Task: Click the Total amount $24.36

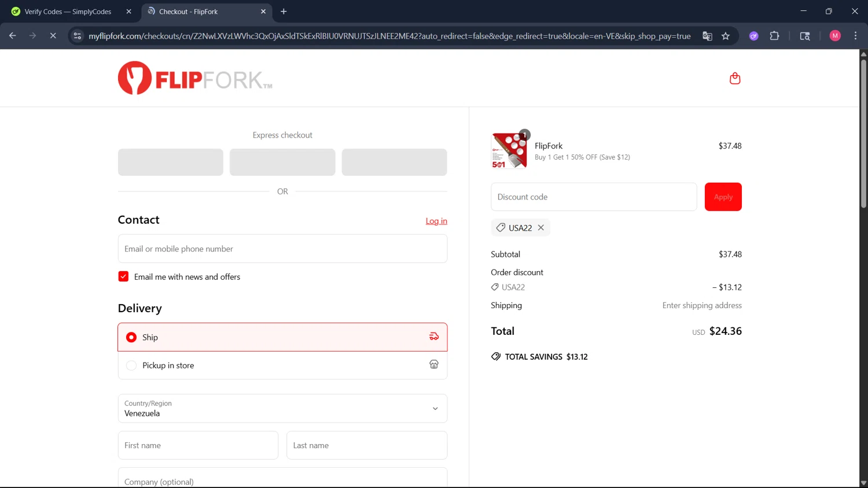Action: tap(726, 331)
